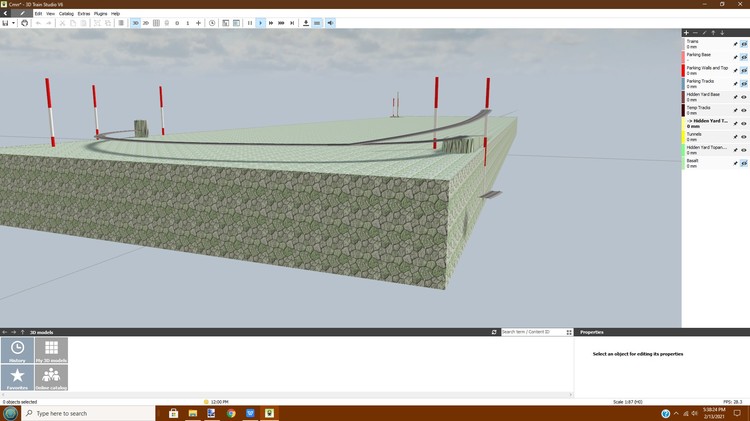The height and width of the screenshot is (421, 750).
Task: Show or hide the Basalt layer
Action: [x=744, y=163]
